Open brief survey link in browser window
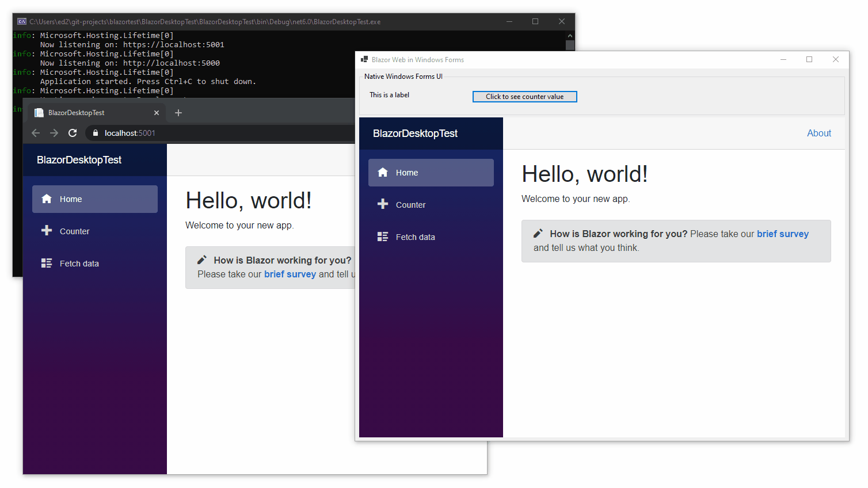The width and height of the screenshot is (868, 488). pyautogui.click(x=290, y=274)
